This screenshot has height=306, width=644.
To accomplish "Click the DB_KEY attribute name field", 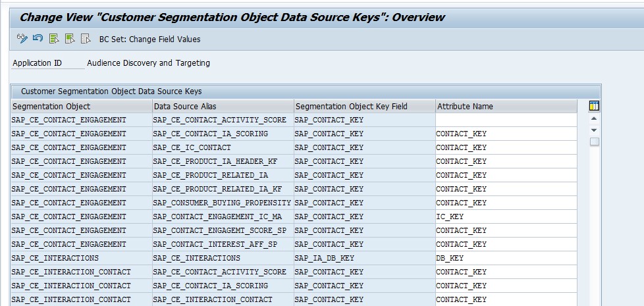I will [x=506, y=258].
